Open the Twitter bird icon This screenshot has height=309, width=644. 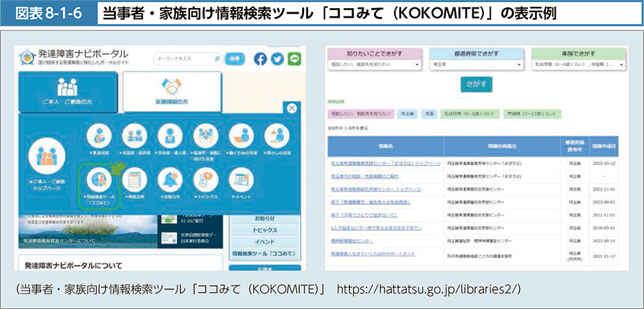[277, 59]
